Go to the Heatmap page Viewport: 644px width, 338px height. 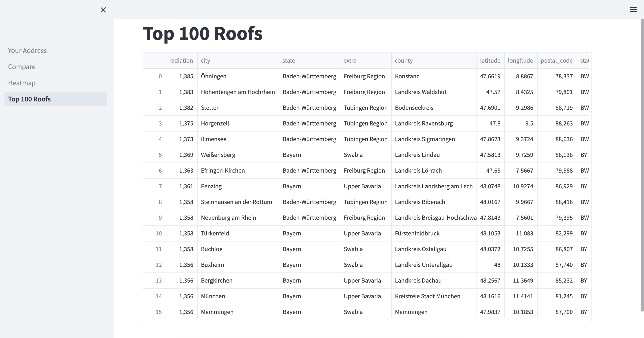click(22, 83)
